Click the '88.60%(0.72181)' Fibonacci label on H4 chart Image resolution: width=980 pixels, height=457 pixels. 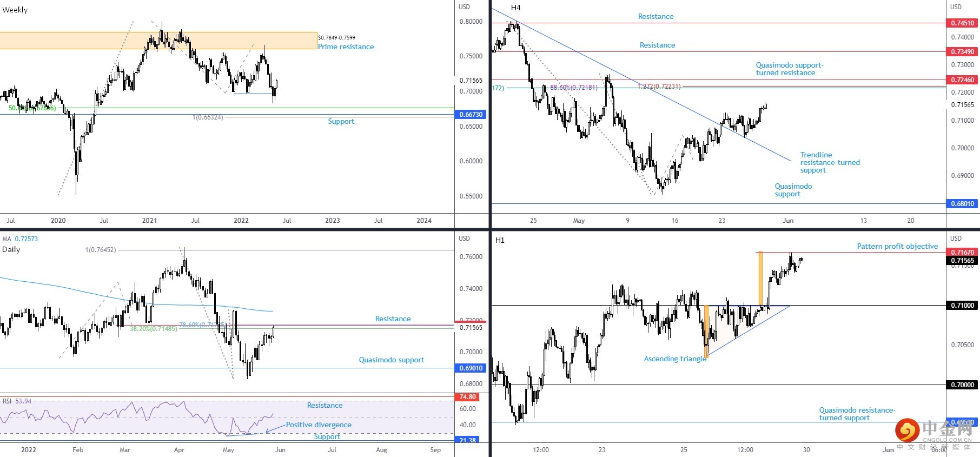point(574,88)
